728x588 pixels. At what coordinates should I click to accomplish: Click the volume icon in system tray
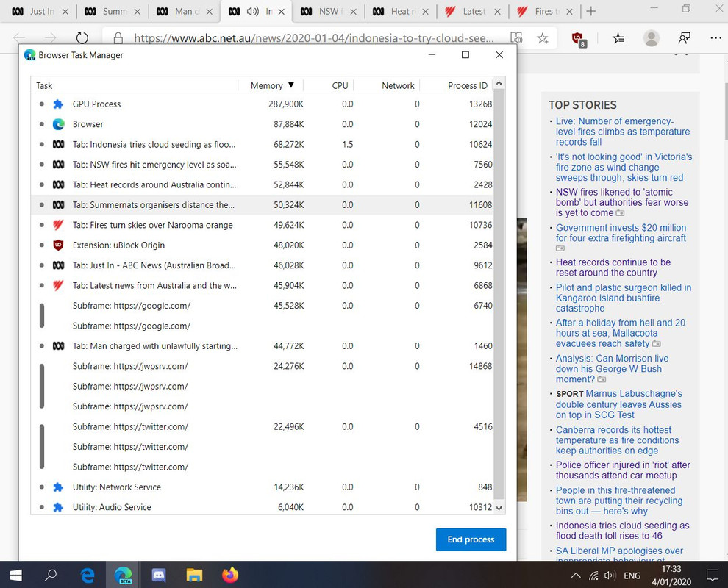point(610,576)
